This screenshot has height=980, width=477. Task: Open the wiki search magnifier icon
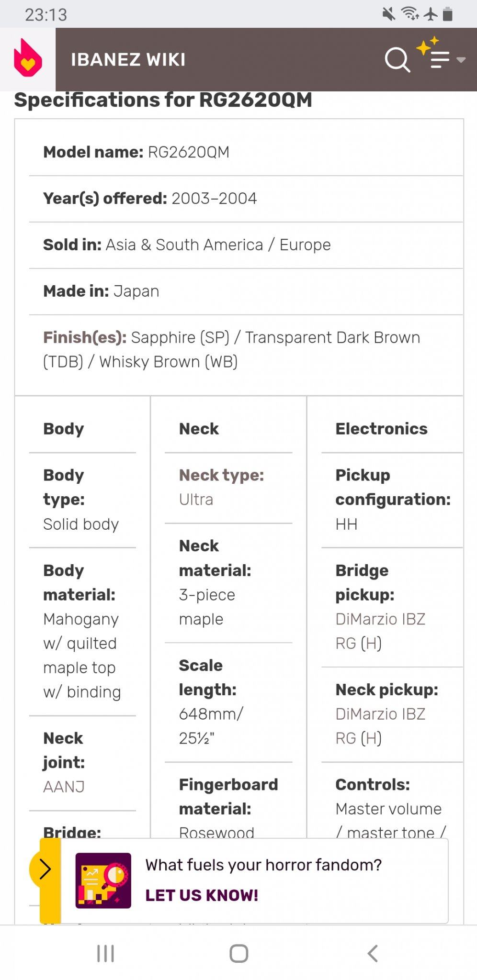click(x=397, y=60)
